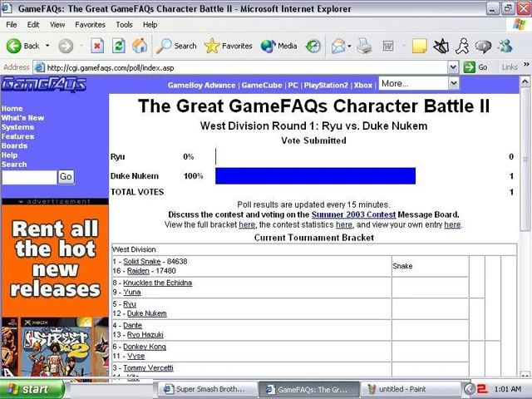This screenshot has width=532, height=399.
Task: Click the Home sidebar link
Action: (12, 109)
